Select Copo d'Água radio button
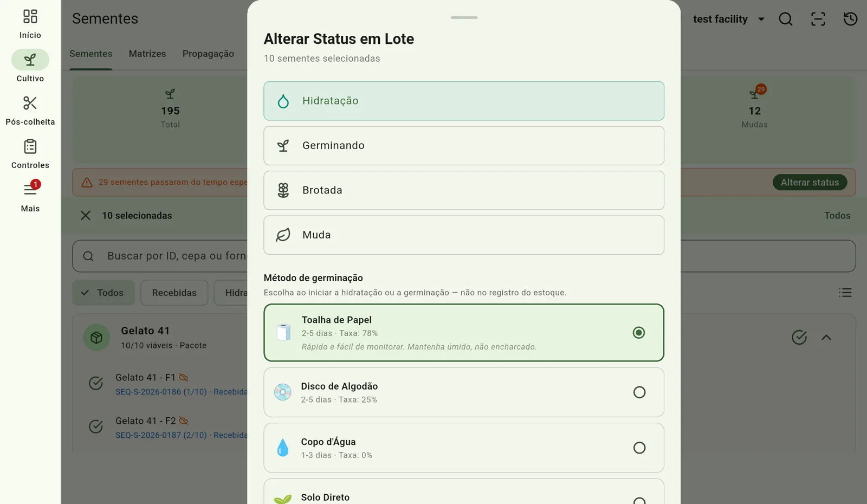The width and height of the screenshot is (867, 504). point(639,448)
